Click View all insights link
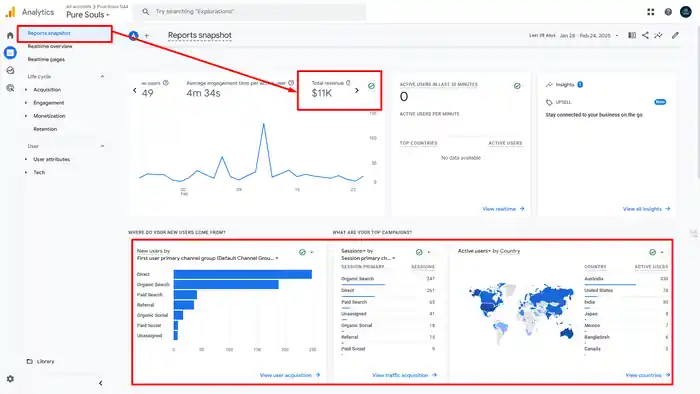Image resolution: width=700 pixels, height=394 pixels. pos(646,209)
